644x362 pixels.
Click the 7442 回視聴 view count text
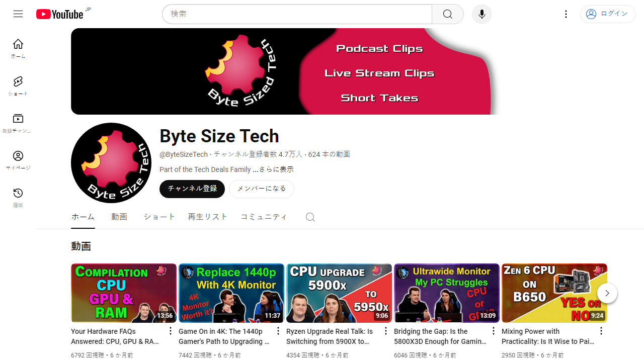point(195,355)
